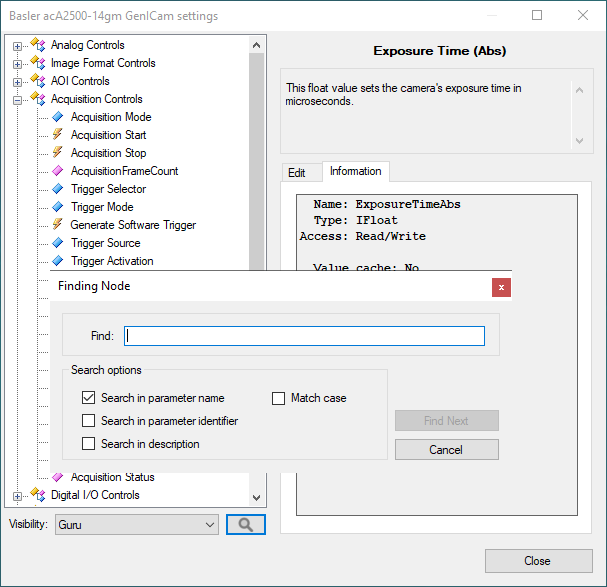This screenshot has width=607, height=587.
Task: Click the Acquisition Stop lightning icon
Action: 58,153
